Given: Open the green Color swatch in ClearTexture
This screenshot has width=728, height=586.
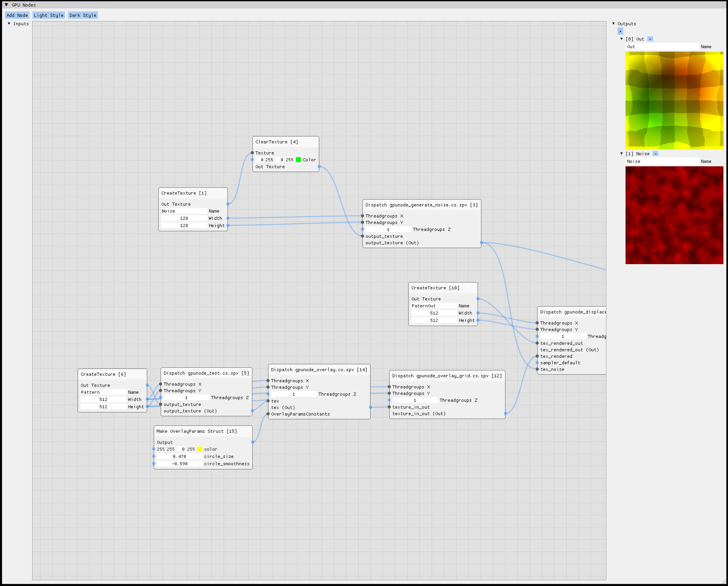Looking at the screenshot, I should 299,160.
